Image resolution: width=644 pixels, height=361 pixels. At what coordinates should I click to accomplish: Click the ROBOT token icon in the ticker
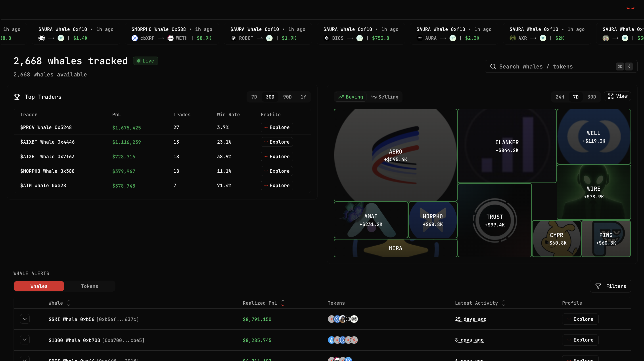click(x=234, y=38)
